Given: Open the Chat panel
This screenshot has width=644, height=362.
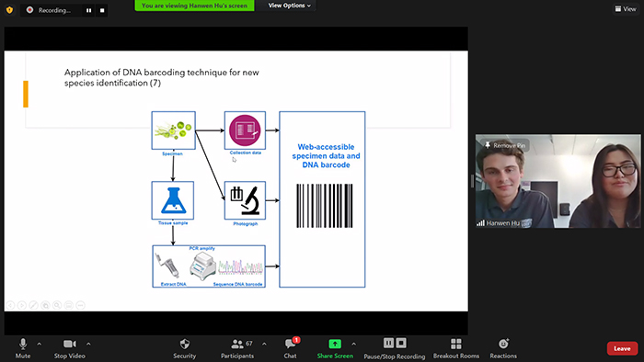Looking at the screenshot, I should pyautogui.click(x=291, y=348).
